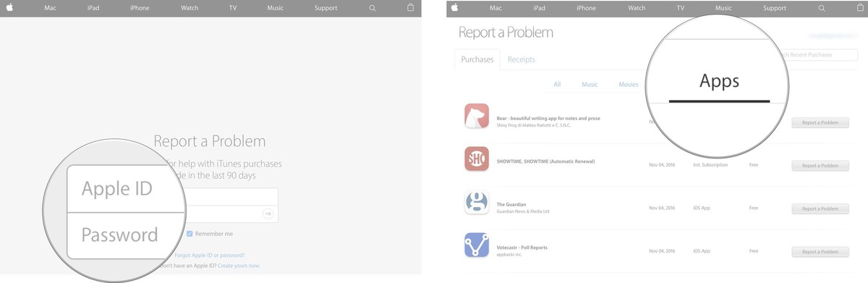Open iPhone in the purchases page navigation
The image size is (868, 283).
tap(587, 8)
